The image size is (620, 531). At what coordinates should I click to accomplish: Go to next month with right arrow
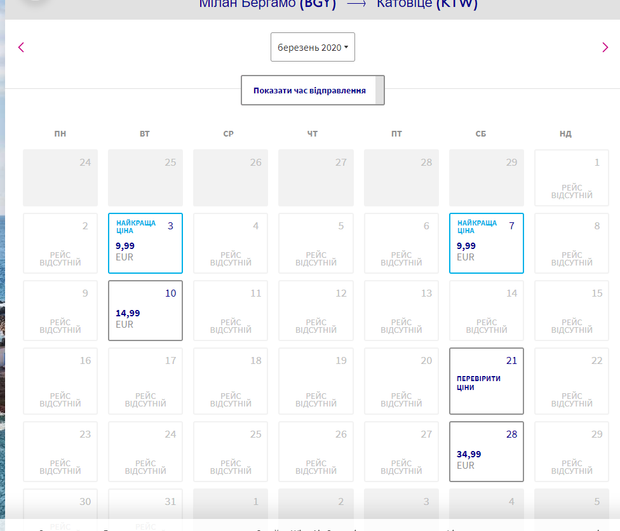coord(604,47)
